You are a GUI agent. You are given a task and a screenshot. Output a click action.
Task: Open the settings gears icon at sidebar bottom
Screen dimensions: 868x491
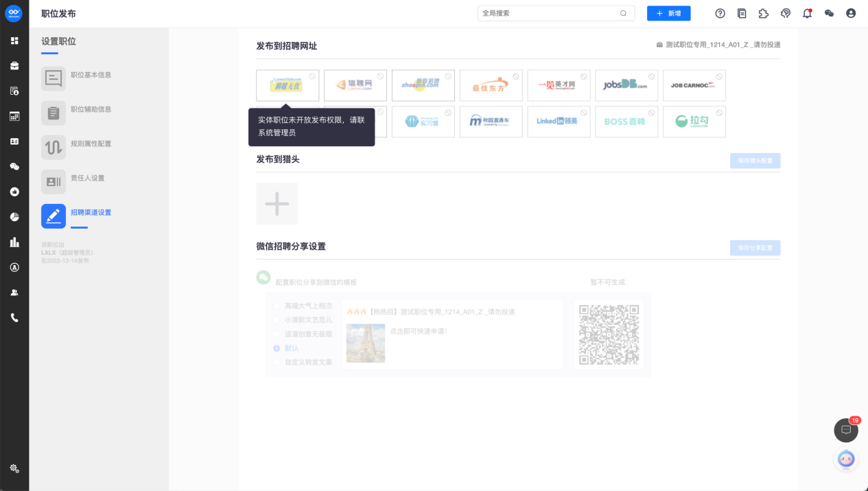click(14, 468)
